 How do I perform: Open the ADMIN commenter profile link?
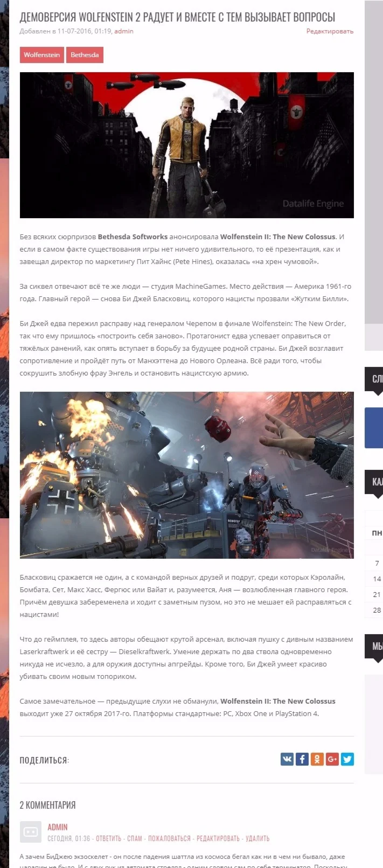click(x=58, y=827)
